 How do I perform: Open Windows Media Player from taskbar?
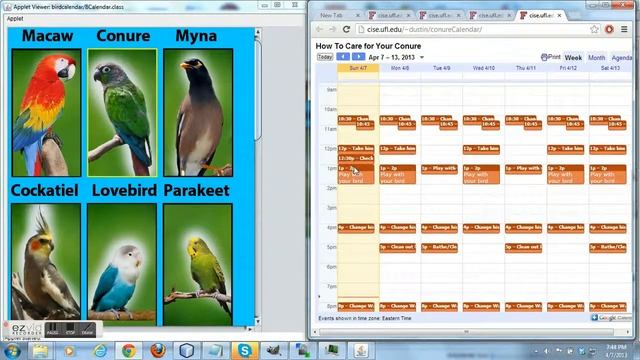pyautogui.click(x=69, y=351)
